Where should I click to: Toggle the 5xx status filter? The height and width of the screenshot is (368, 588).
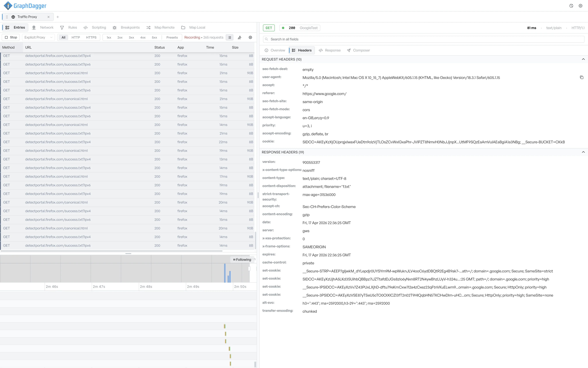tap(154, 38)
